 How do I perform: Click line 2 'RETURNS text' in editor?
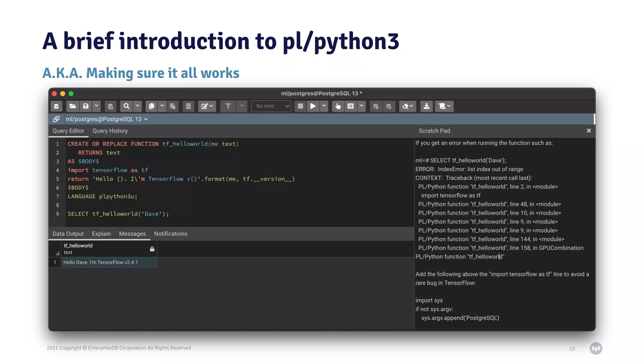99,153
